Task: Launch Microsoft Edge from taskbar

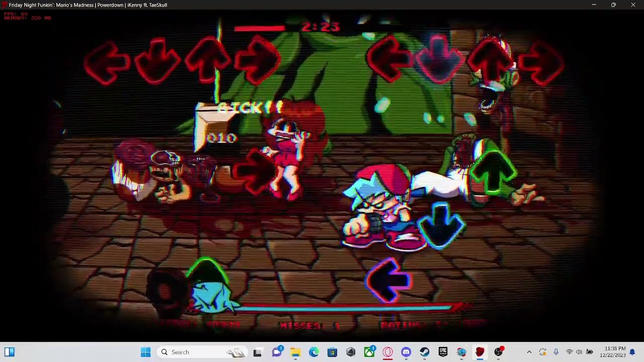Action: point(314,352)
